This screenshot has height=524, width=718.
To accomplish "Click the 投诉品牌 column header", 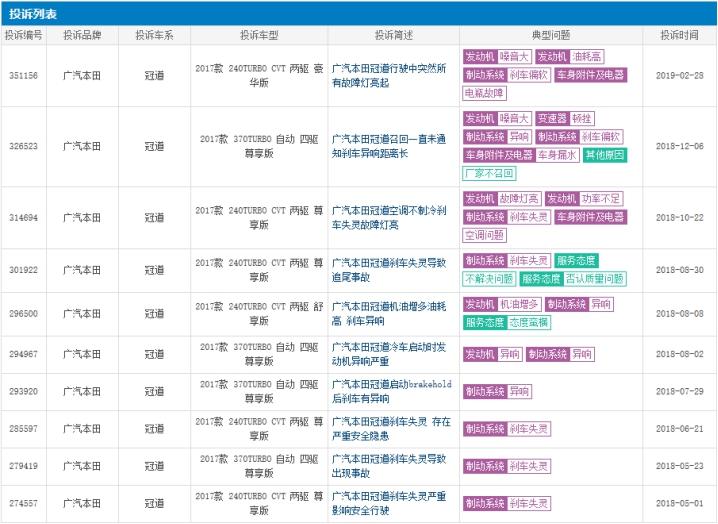I will point(82,35).
